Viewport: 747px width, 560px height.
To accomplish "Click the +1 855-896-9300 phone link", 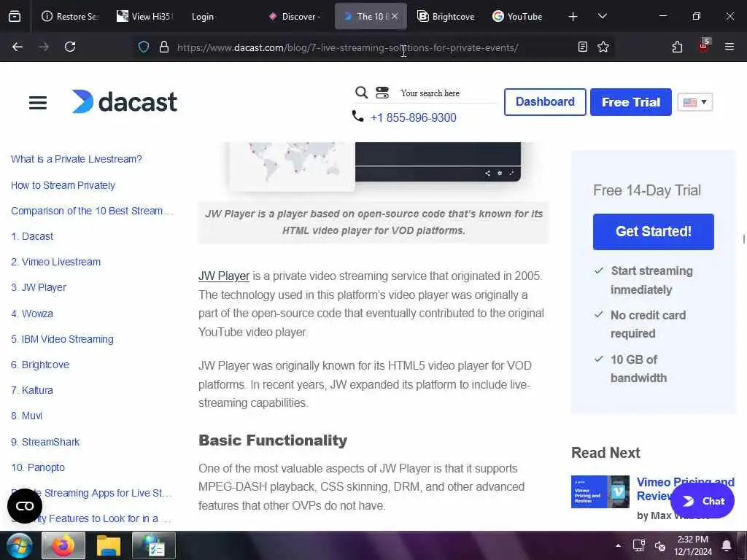I will tap(414, 117).
